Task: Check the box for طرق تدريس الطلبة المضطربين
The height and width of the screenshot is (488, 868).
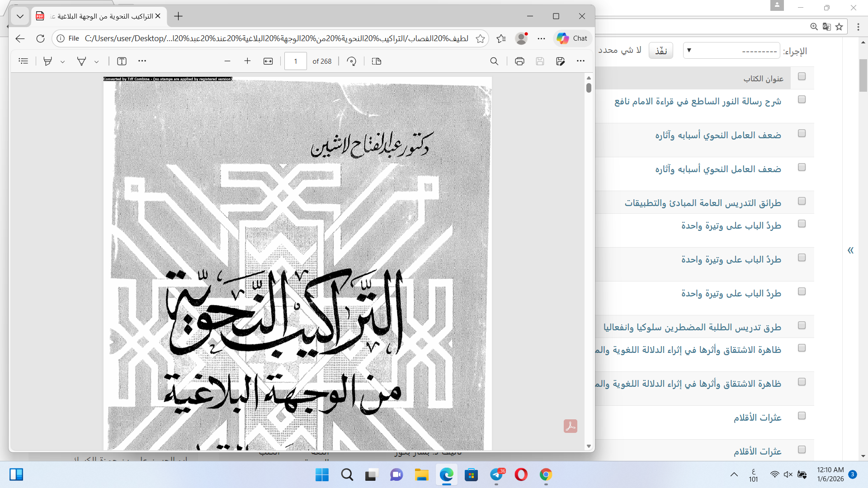Action: [802, 325]
